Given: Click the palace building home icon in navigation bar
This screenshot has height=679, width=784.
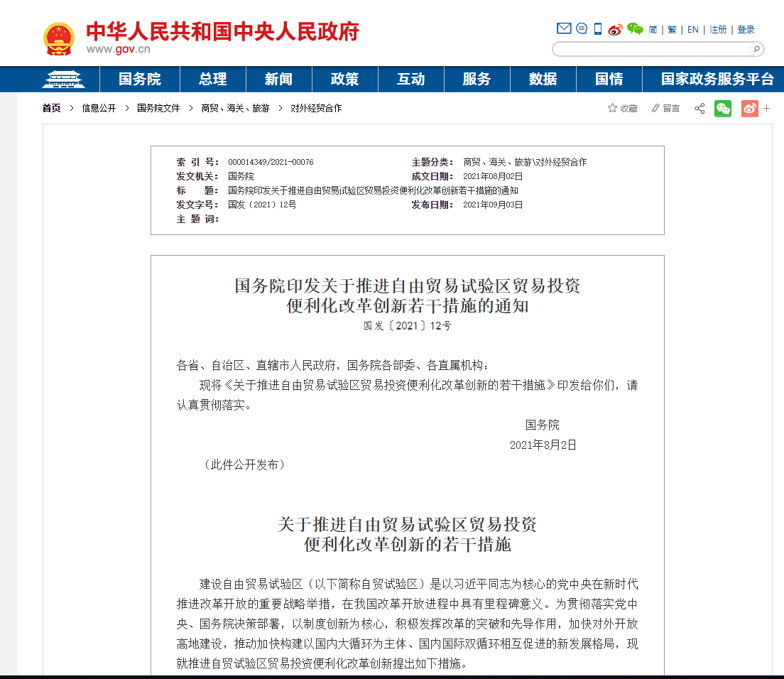Looking at the screenshot, I should coord(63,79).
